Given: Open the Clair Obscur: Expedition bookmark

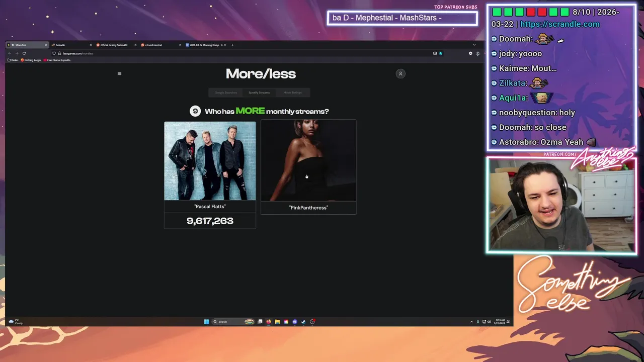Looking at the screenshot, I should pos(57,60).
